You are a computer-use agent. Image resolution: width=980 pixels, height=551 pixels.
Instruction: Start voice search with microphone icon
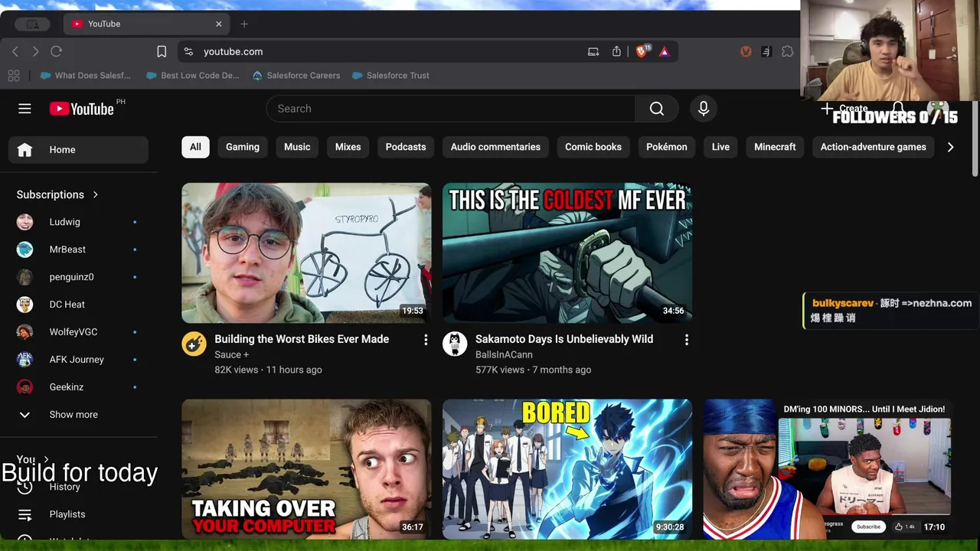pos(704,109)
